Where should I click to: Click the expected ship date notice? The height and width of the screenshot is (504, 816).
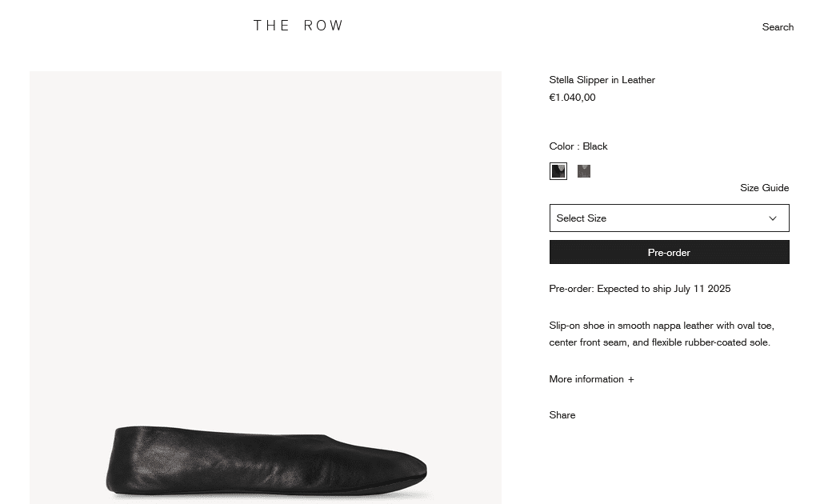(x=639, y=289)
